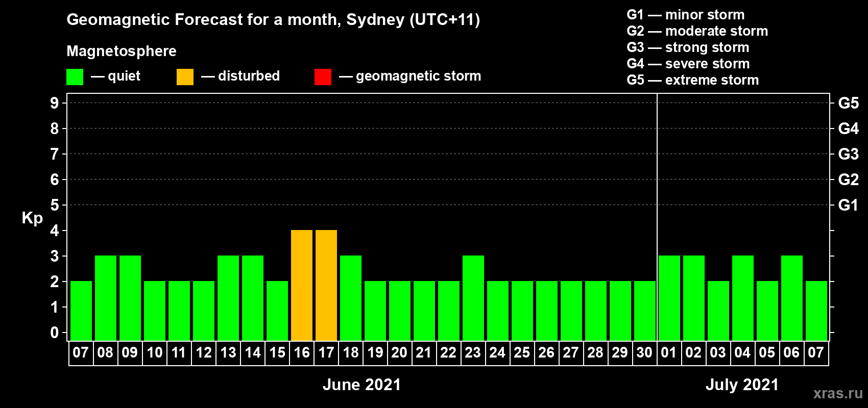868x408 pixels.
Task: Click the 'G2 — moderate storm' legend line
Action: coord(697,31)
